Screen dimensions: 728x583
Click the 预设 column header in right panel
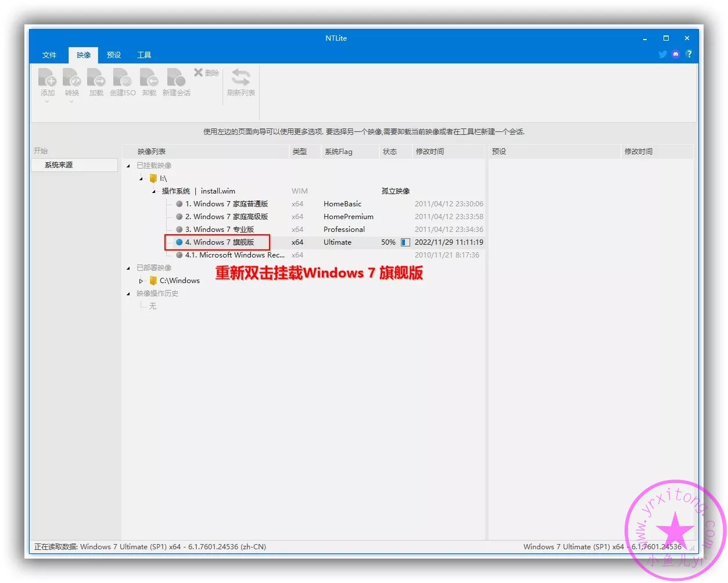pos(555,152)
